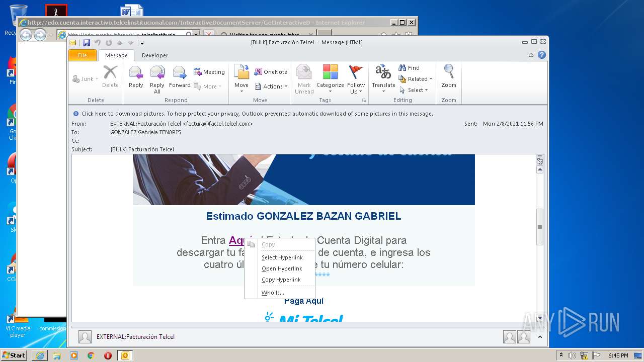Image resolution: width=644 pixels, height=362 pixels.
Task: Click Outlook Help question mark icon
Action: 542,55
